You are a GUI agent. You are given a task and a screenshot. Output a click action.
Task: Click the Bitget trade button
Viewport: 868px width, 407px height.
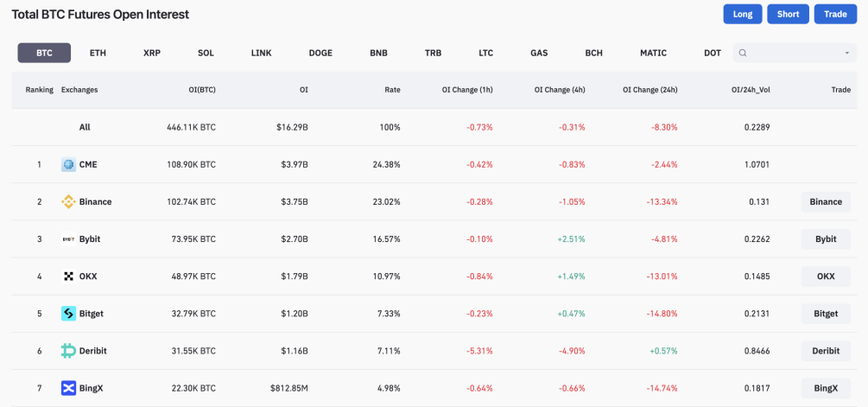click(x=826, y=314)
